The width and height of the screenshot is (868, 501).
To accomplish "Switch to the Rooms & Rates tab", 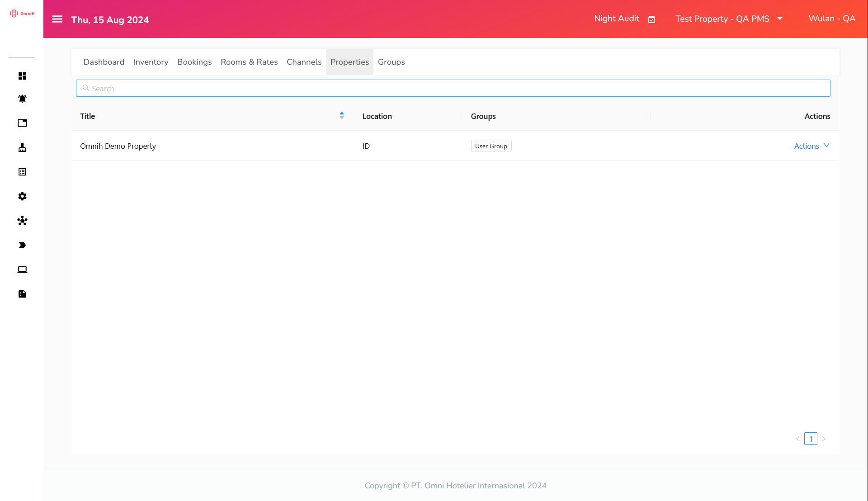I will pos(249,62).
